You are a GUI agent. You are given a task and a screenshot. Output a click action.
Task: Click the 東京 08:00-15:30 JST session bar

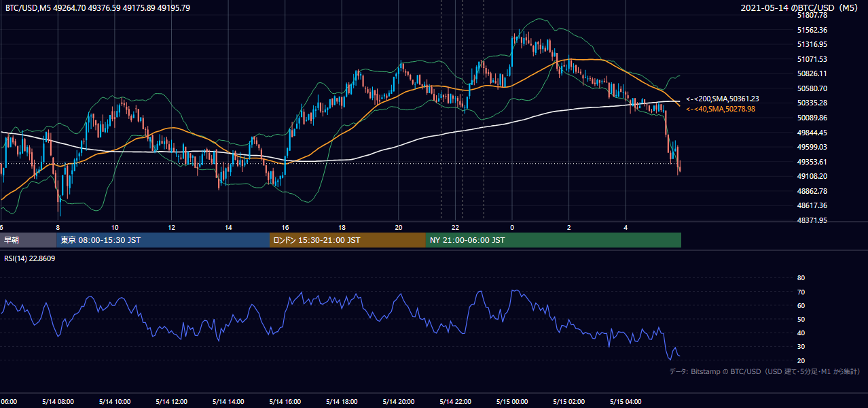pyautogui.click(x=163, y=240)
